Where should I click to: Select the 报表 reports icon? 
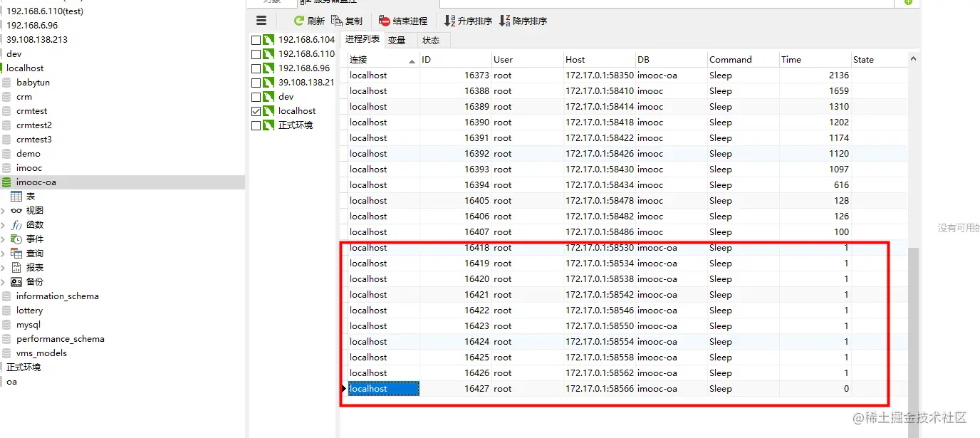click(x=16, y=268)
